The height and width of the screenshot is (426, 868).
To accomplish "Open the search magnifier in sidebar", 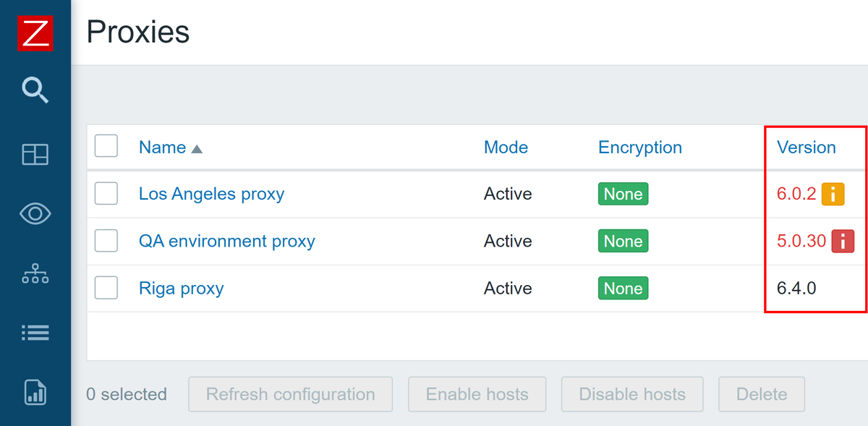I will pos(35,90).
